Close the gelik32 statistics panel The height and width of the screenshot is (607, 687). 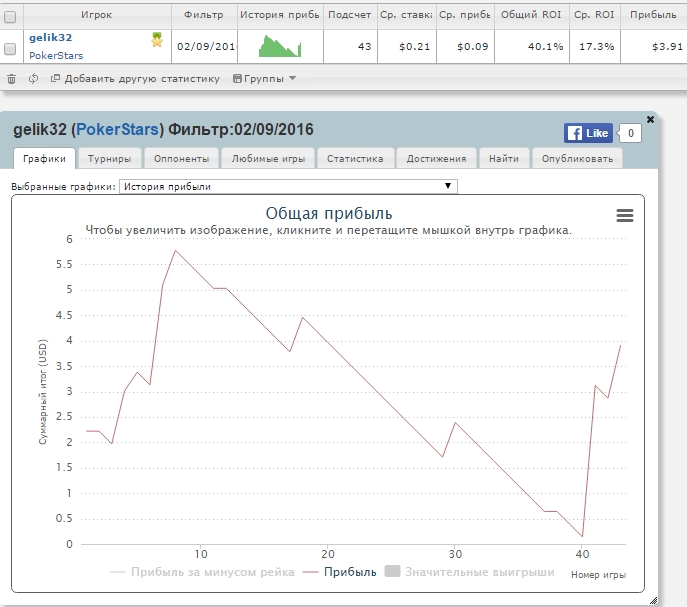click(x=650, y=119)
